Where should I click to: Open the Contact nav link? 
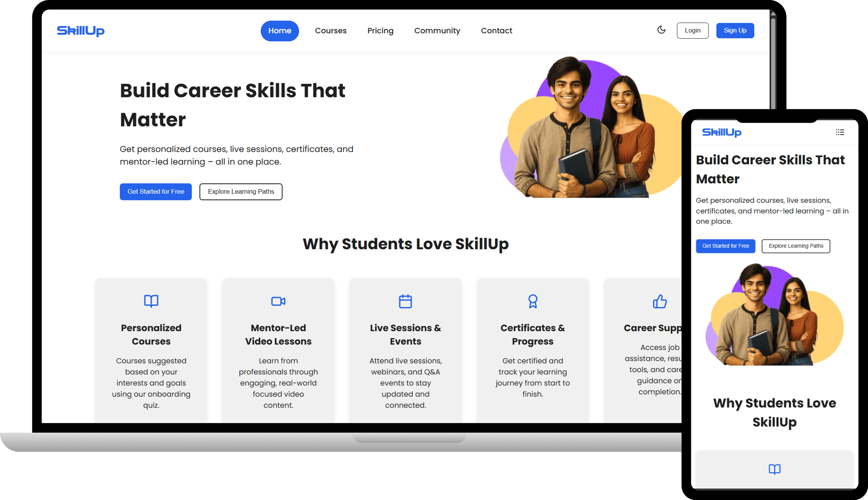pos(496,31)
